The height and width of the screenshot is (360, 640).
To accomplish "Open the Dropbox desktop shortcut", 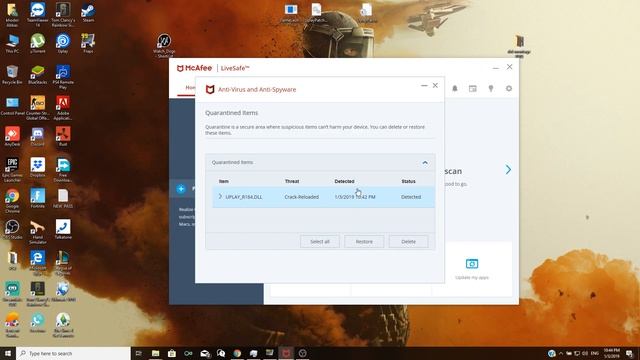I will 38,167.
